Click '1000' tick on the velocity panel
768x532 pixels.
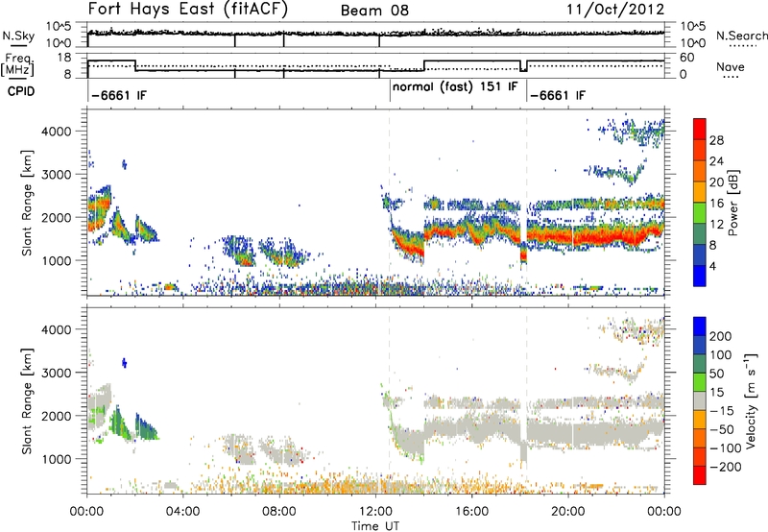pyautogui.click(x=57, y=459)
